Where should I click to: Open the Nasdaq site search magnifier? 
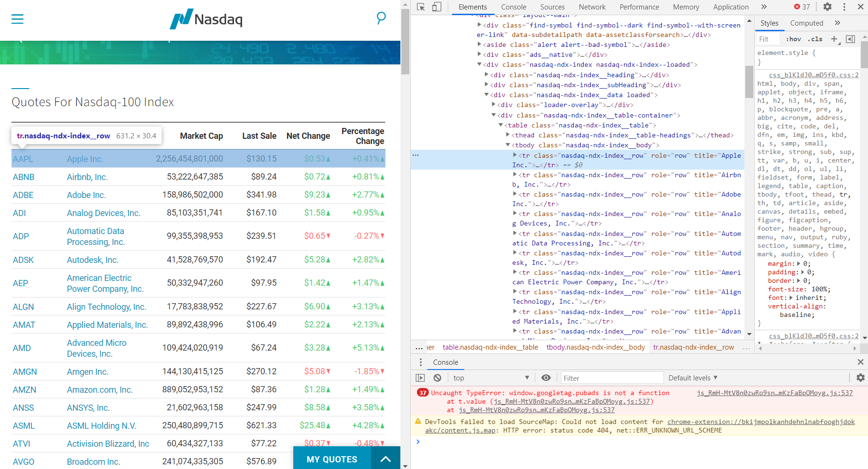tap(381, 18)
